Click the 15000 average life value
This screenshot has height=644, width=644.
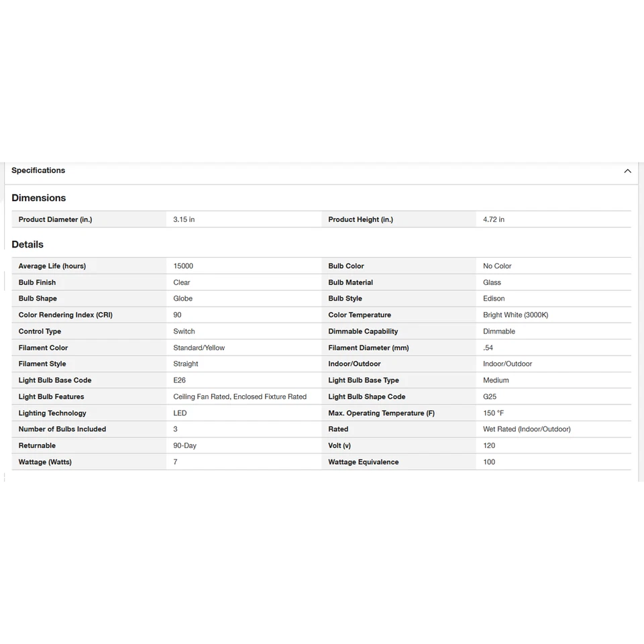[183, 266]
